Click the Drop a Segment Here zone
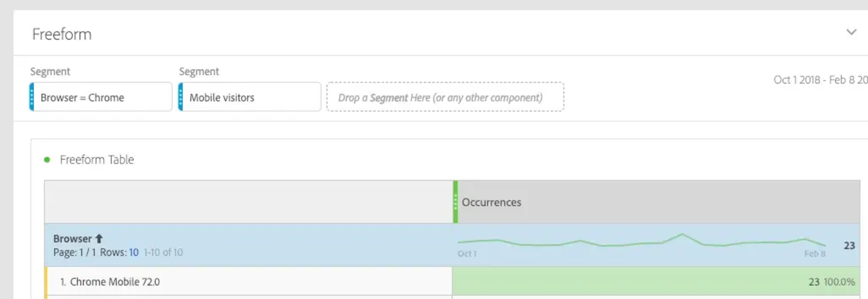This screenshot has height=299, width=868. pyautogui.click(x=445, y=97)
